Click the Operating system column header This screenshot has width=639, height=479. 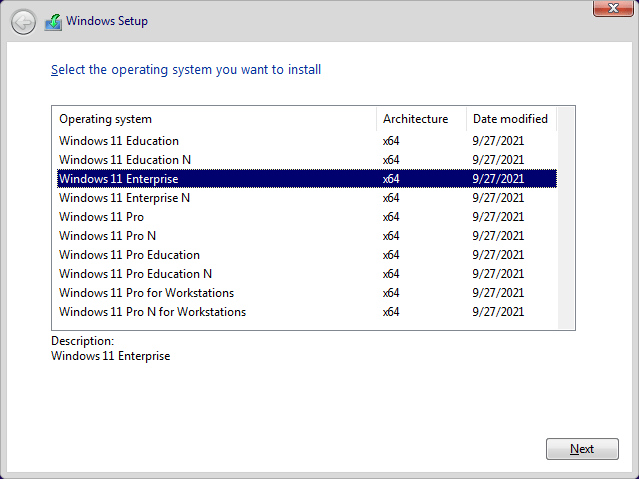[214, 119]
